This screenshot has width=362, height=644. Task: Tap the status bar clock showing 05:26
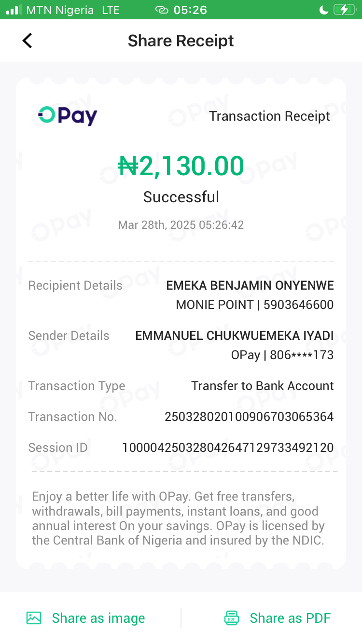(190, 10)
